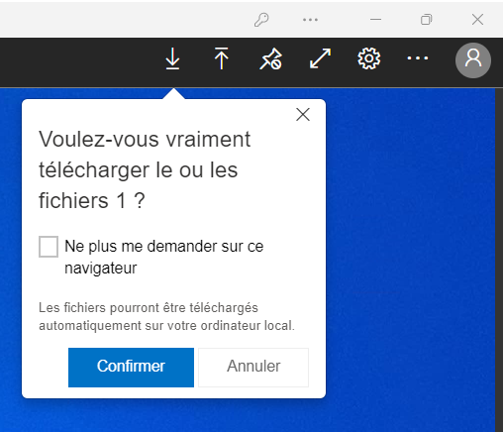Toggle the unpin toolbar pushpin icon
Viewport: 504px width, 432px height.
270,58
